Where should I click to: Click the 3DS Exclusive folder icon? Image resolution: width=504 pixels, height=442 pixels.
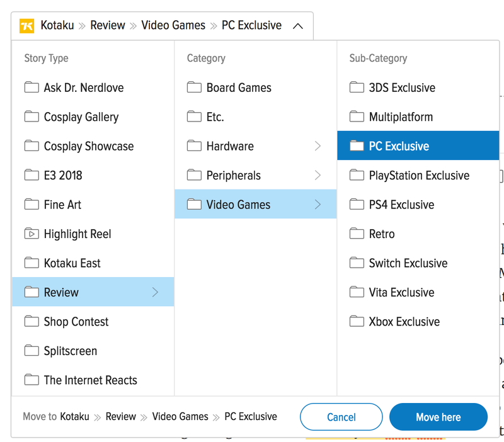pos(357,88)
